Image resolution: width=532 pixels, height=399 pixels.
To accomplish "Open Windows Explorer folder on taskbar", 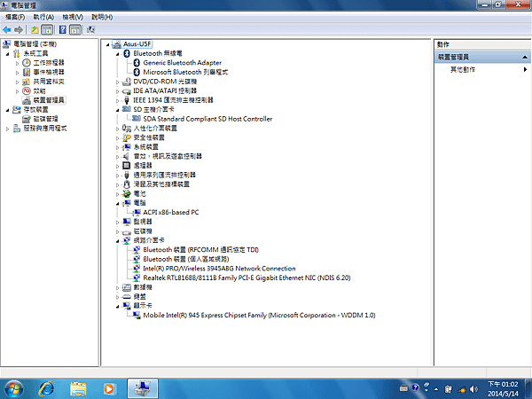I will 78,389.
